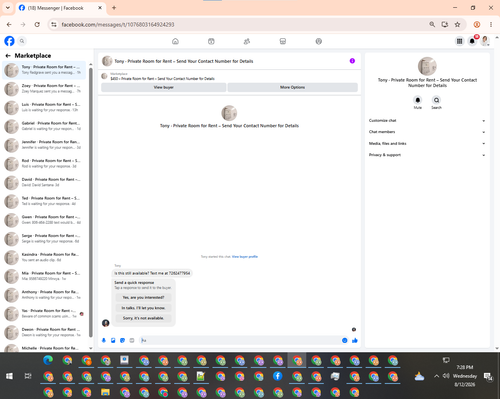500x399 pixels.
Task: Open Deeon's Private Room conversation
Action: click(x=44, y=332)
